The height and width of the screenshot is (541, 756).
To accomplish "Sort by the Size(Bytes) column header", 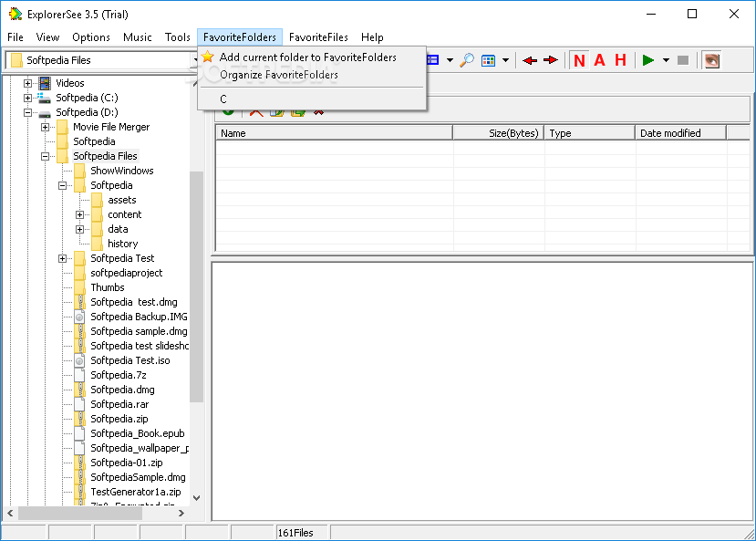I will [499, 133].
